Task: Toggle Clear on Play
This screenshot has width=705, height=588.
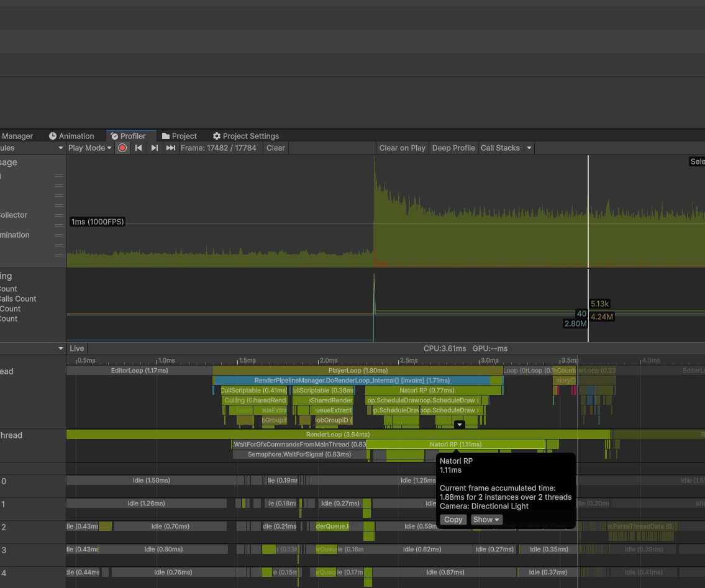Action: (402, 148)
